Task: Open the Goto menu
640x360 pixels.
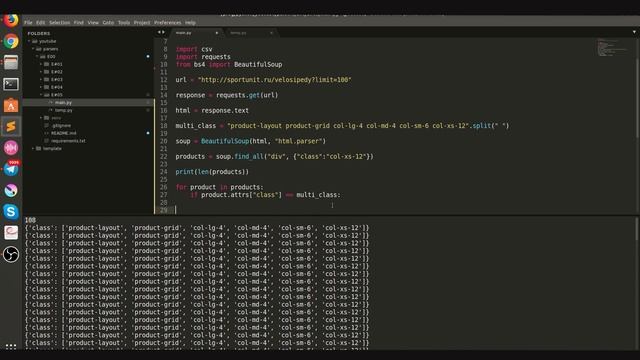Action: pyautogui.click(x=108, y=22)
